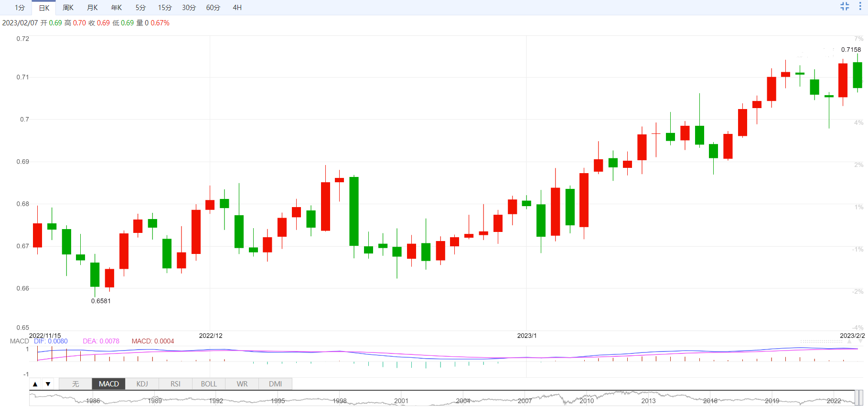
Task: Click the black down arrow beside indicator tabs
Action: pos(48,384)
